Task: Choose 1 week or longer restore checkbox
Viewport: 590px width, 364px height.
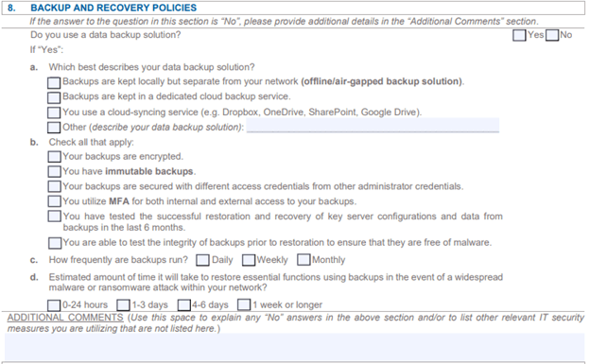Action: click(244, 304)
